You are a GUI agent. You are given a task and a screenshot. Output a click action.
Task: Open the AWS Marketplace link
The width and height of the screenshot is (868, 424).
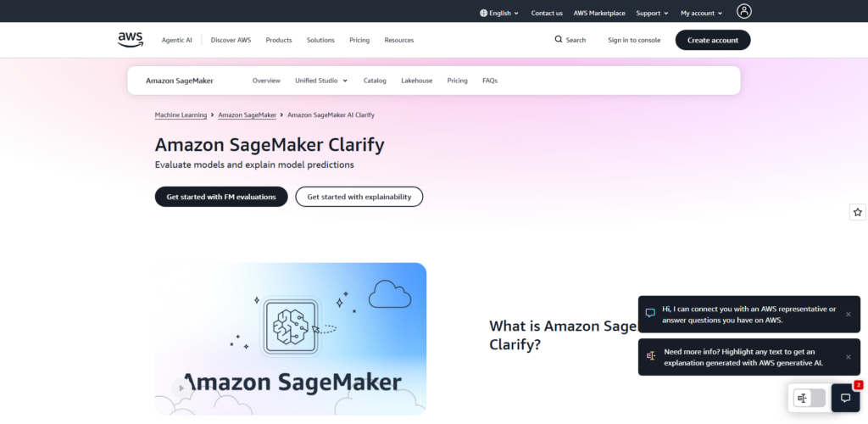[599, 13]
